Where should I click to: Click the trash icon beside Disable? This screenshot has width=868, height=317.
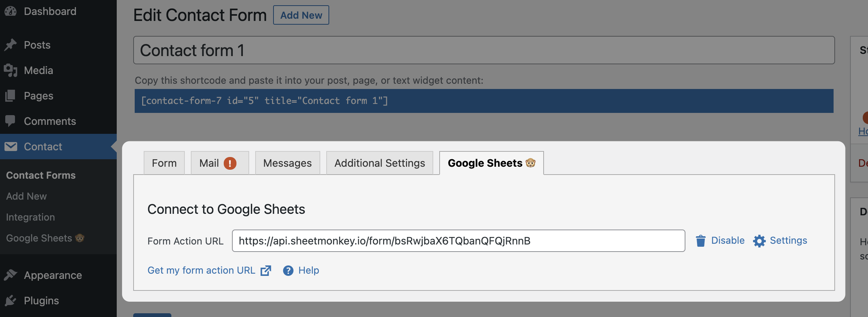point(700,241)
